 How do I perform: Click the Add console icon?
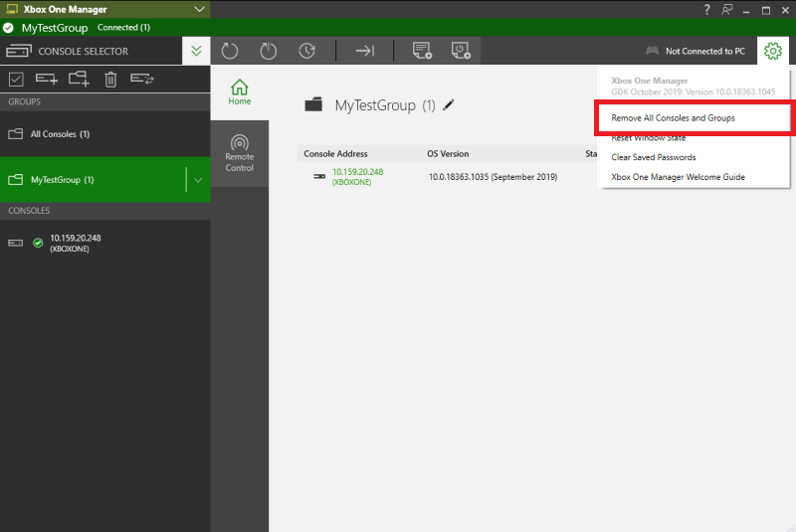click(x=46, y=79)
